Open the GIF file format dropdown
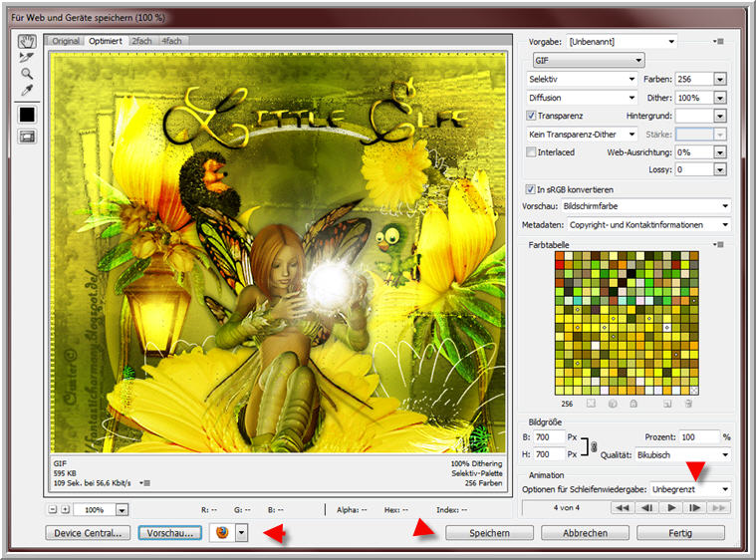The image size is (756, 560). tap(589, 61)
